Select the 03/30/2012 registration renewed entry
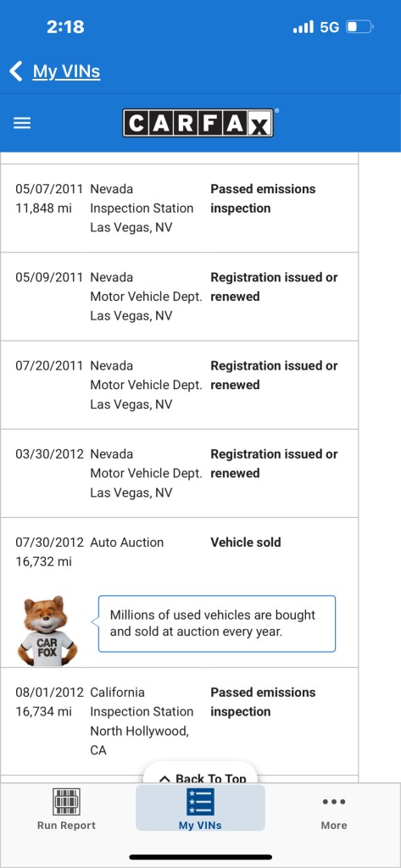The width and height of the screenshot is (401, 868). (179, 473)
